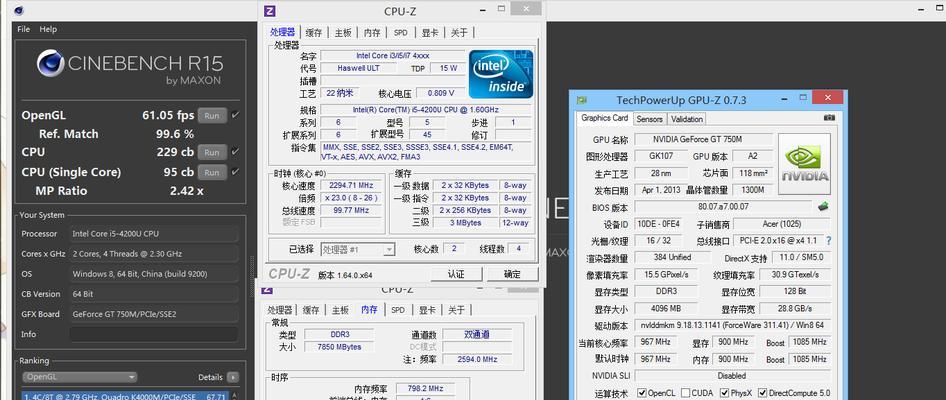Toggle the DirectCompute 5.0 checkbox
946x400 pixels.
point(763,393)
